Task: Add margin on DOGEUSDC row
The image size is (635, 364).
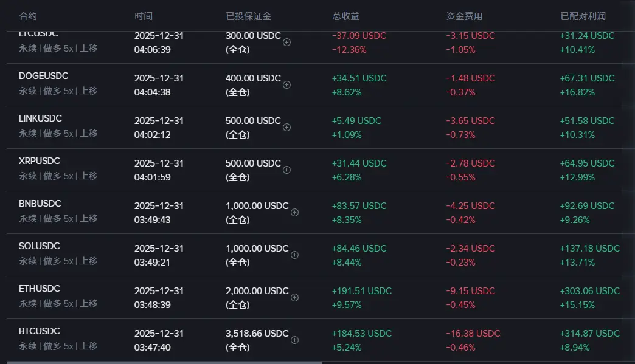Action: [287, 85]
